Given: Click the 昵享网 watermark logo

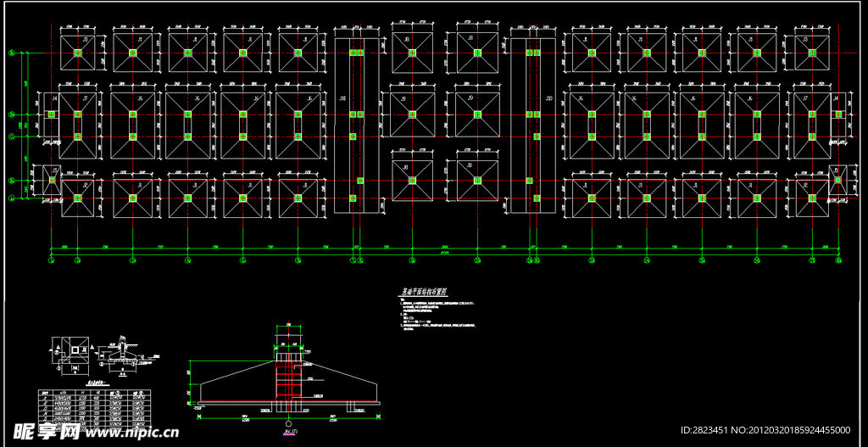Looking at the screenshot, I should (x=41, y=432).
